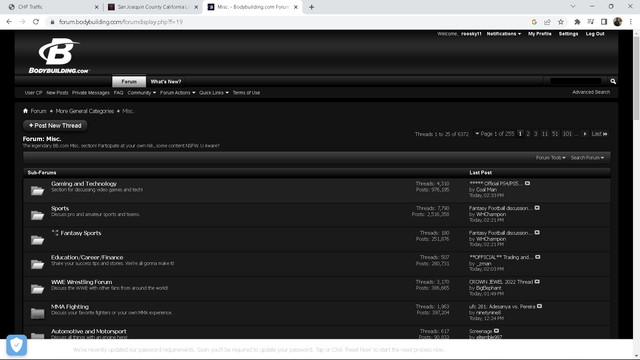Open Gaming and Technology folder icon
The image size is (640, 360).
37,190
